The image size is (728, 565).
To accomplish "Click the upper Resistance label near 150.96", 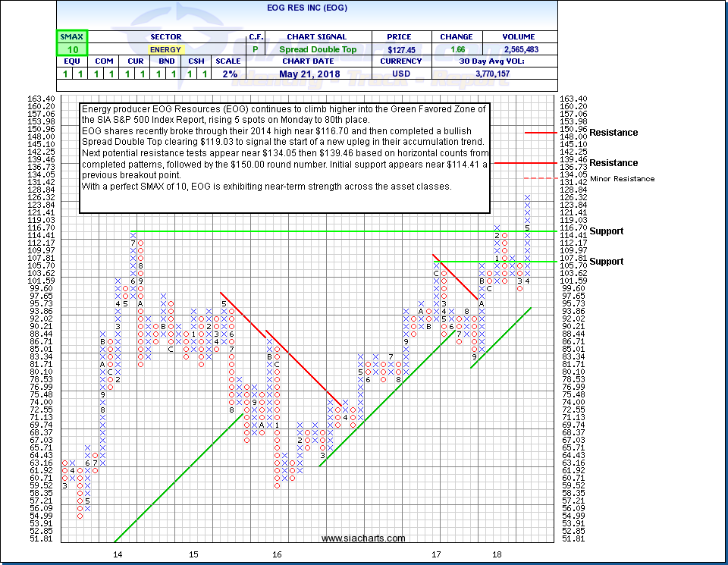I will point(613,133).
